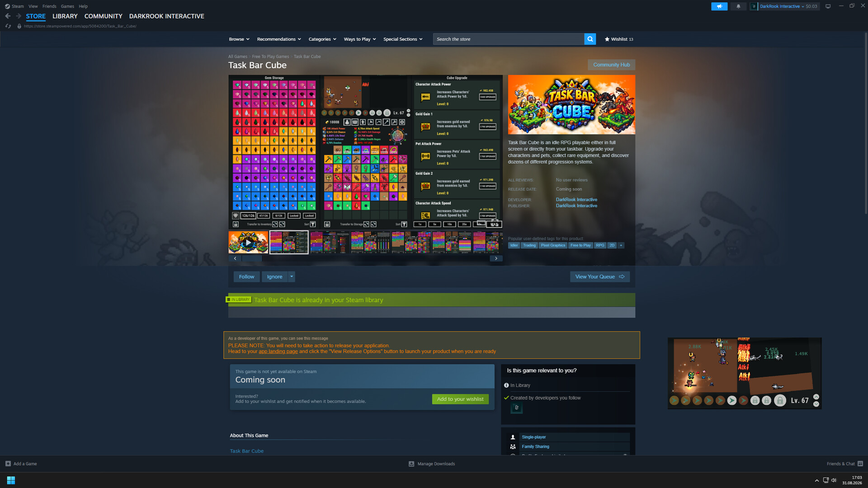Open the DARKROOK INTERACTIVE profile tab
Screen dimensions: 868x488
click(167, 16)
